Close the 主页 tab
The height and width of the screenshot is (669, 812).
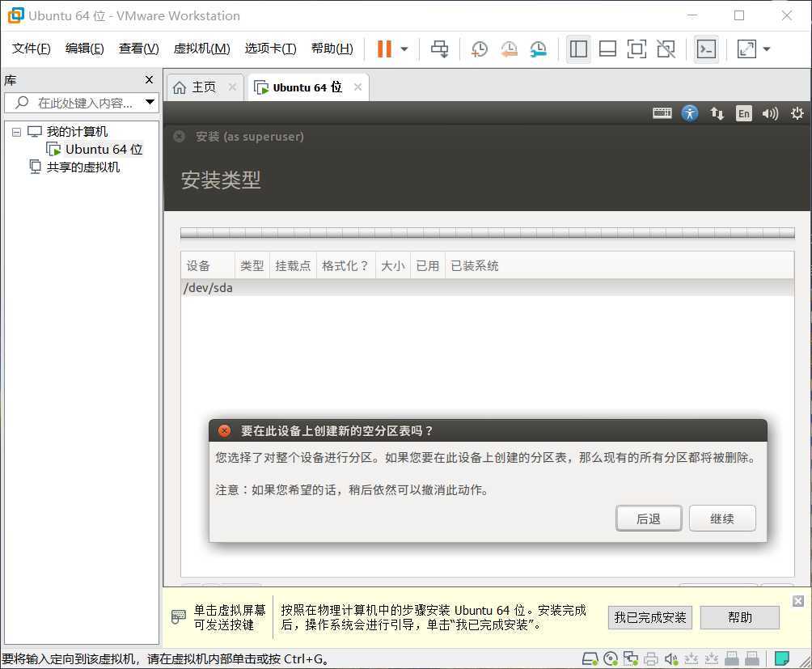point(232,87)
